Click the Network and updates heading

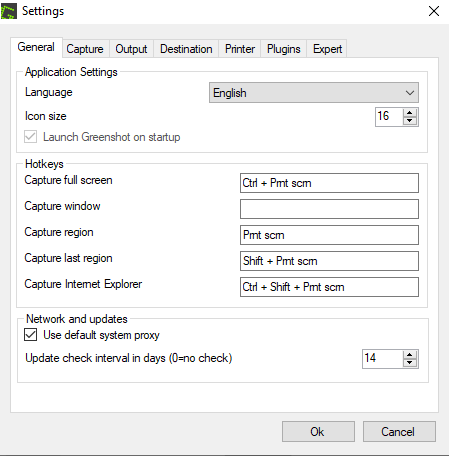pos(77,319)
